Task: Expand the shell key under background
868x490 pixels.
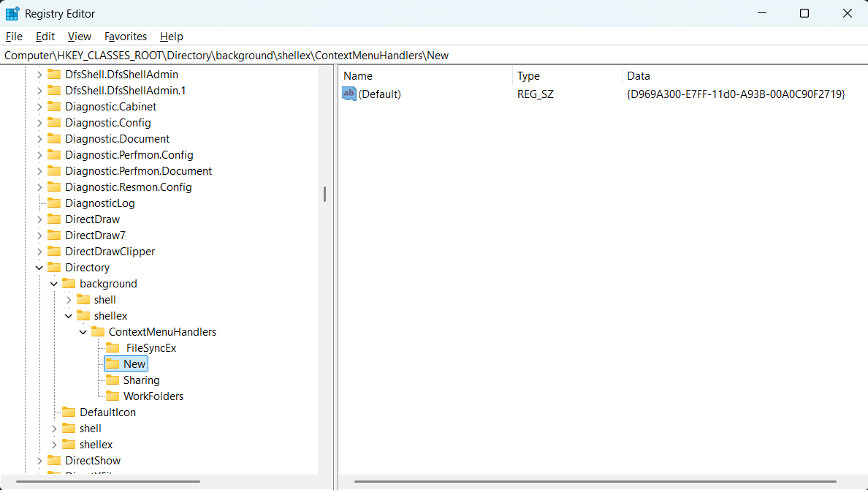Action: 68,299
